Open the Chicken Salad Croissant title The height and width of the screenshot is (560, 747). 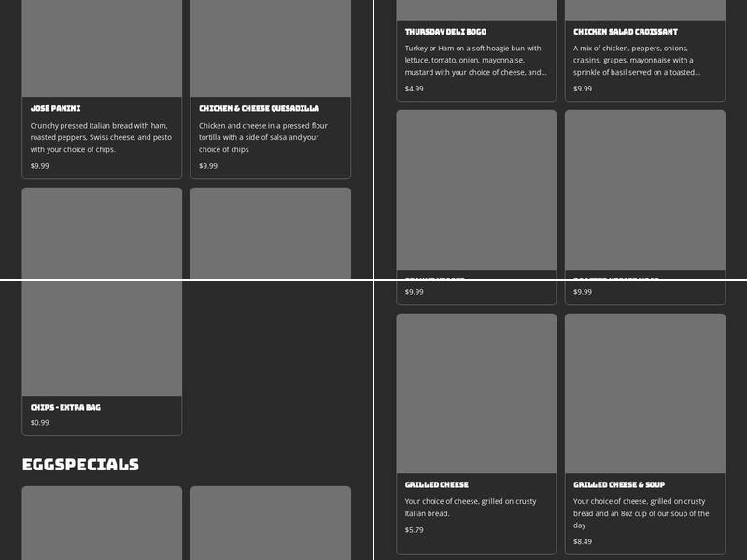(626, 32)
